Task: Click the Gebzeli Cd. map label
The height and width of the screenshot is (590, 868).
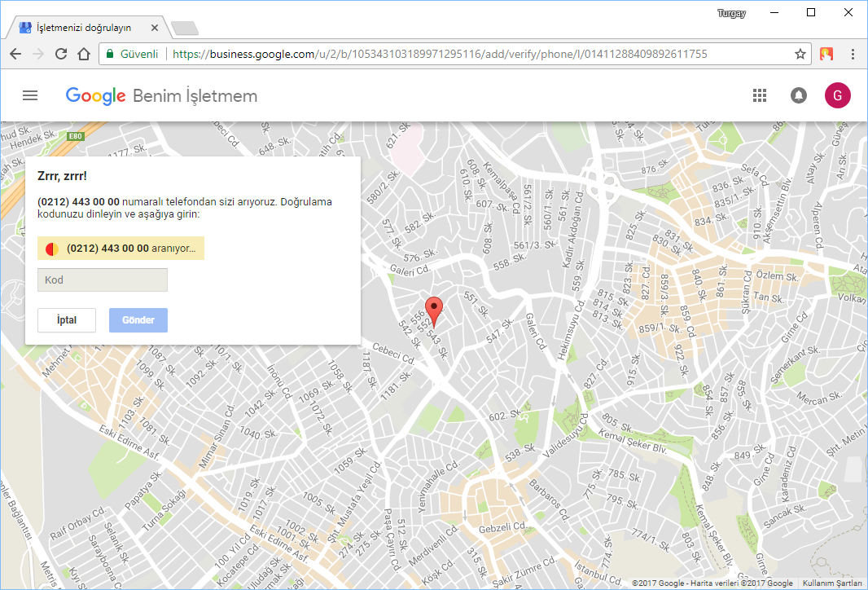Action: click(x=502, y=527)
